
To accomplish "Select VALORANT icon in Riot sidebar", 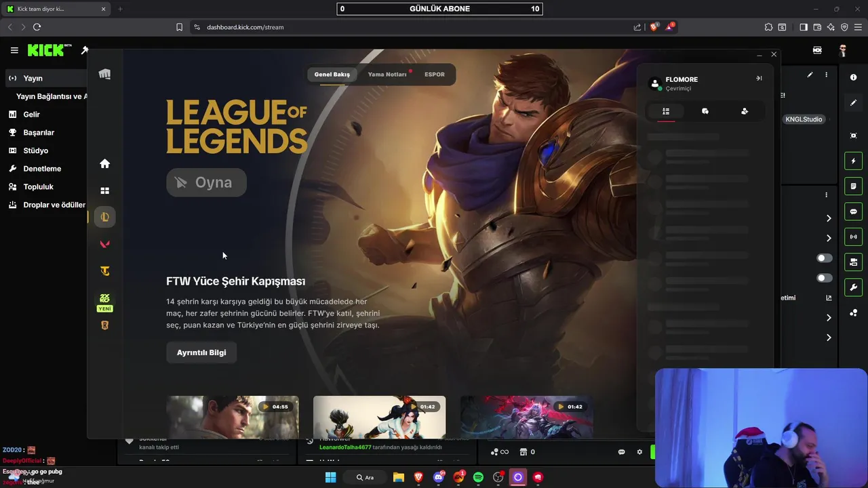I will click(104, 244).
